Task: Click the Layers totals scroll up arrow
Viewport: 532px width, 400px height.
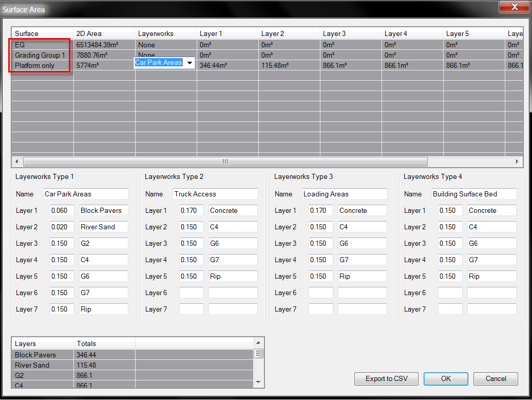Action: tap(258, 342)
